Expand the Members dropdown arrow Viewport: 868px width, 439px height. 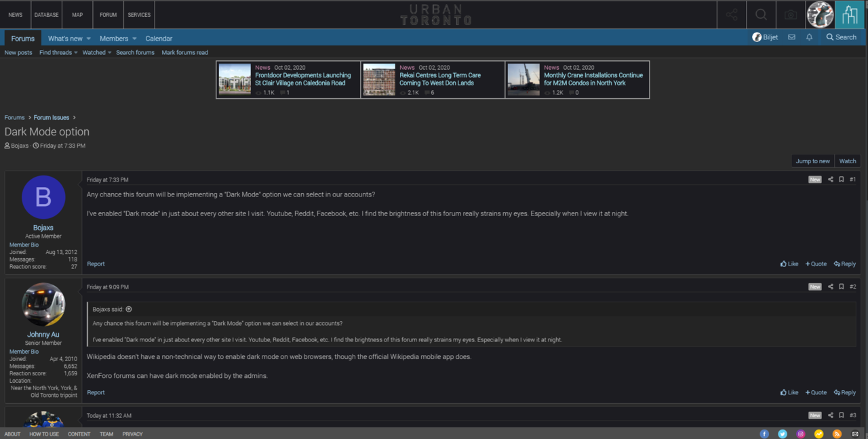pos(134,39)
